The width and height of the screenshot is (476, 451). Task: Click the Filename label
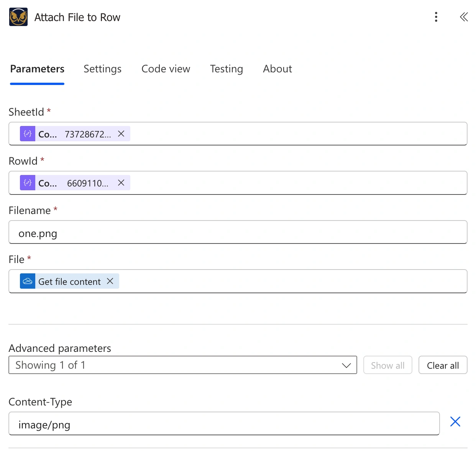pos(30,210)
